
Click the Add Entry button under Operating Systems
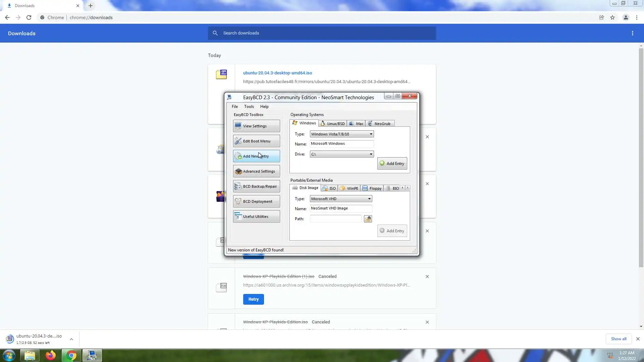point(392,164)
